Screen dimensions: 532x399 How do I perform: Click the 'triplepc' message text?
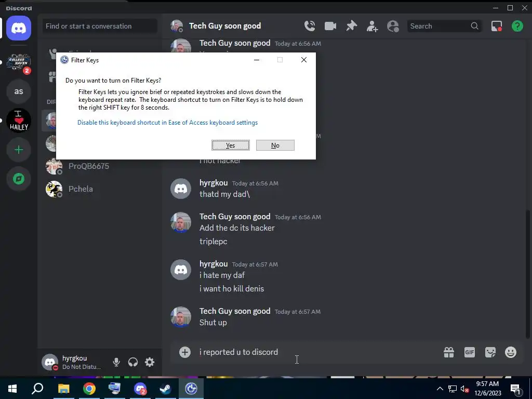[213, 242]
